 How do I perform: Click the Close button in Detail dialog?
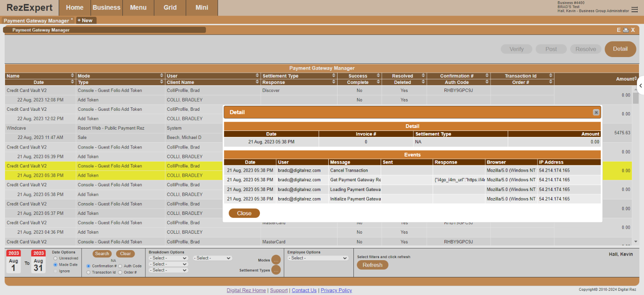point(244,213)
